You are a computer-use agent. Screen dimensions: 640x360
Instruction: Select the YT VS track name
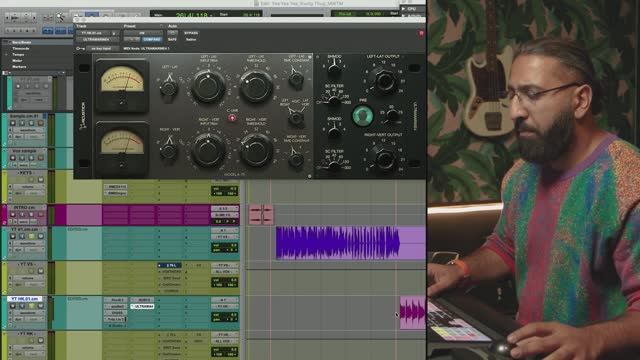[x=26, y=264]
